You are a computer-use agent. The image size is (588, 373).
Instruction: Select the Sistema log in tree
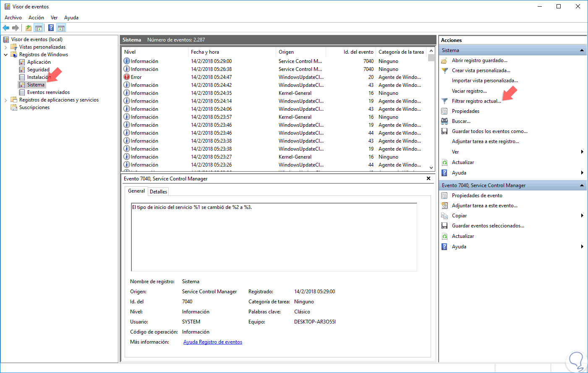pyautogui.click(x=36, y=85)
